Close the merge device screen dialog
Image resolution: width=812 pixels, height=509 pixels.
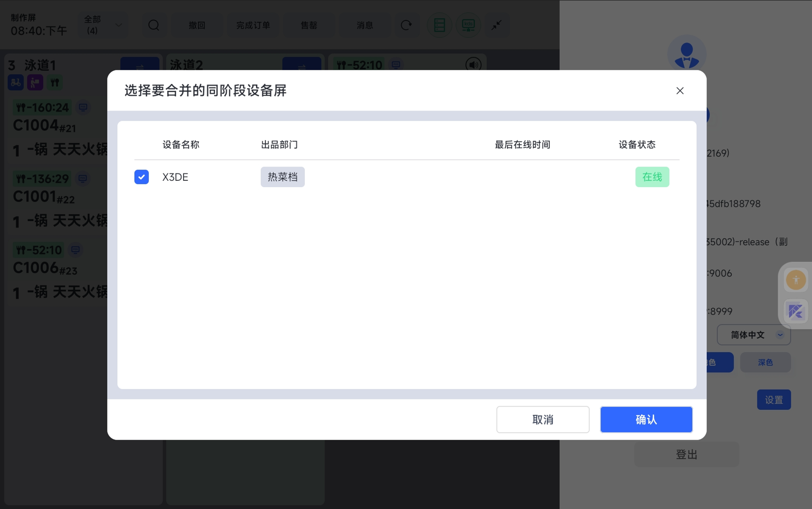679,91
